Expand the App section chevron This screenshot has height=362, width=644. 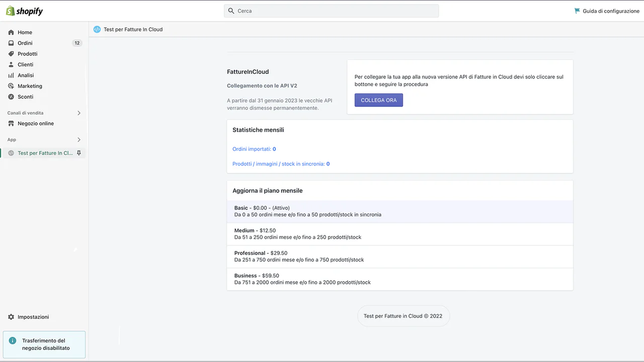(x=79, y=140)
